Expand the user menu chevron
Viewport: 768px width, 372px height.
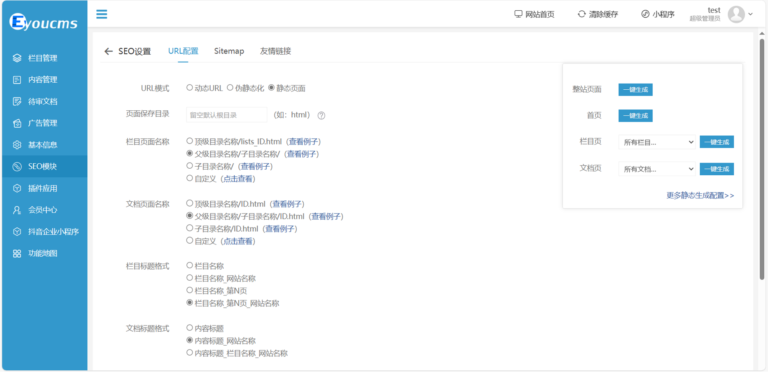750,14
